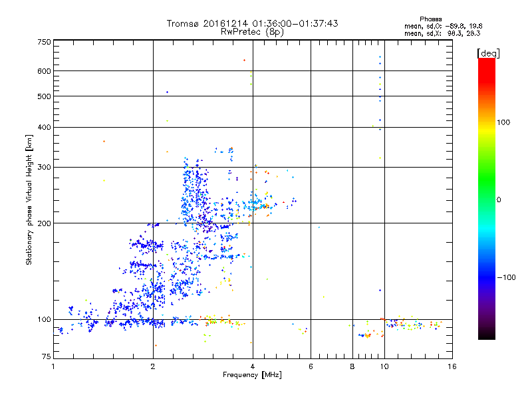Image resolution: width=532 pixels, height=399 pixels.
Task: Click the y-axis tick label '400'
Action: click(x=45, y=127)
